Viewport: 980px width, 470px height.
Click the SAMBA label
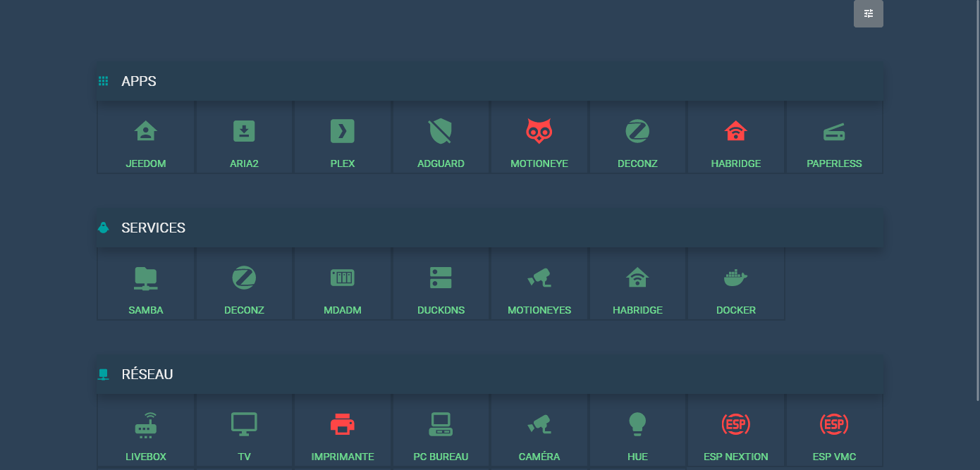(146, 310)
